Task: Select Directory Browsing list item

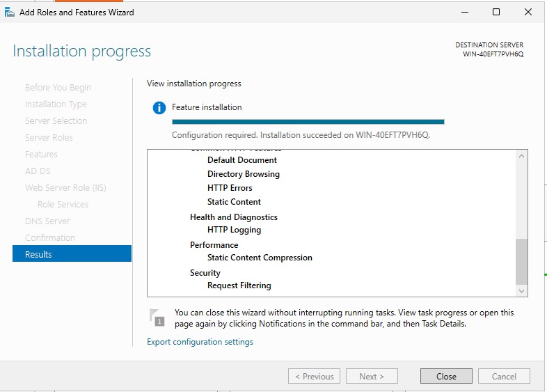Action: [x=243, y=174]
